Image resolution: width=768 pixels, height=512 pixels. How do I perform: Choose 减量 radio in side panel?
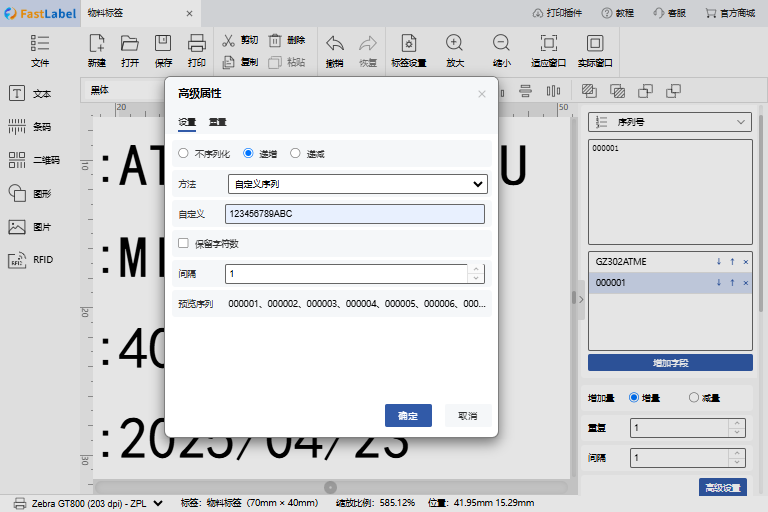694,397
